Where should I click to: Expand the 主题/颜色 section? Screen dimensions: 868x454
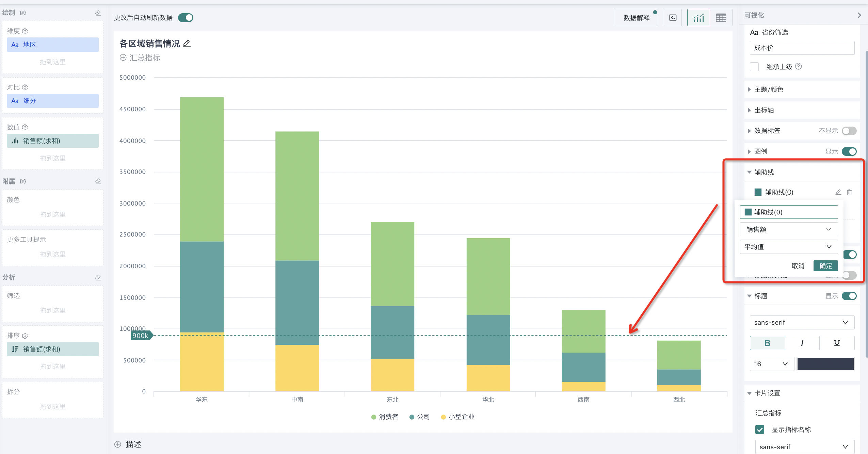(x=769, y=90)
